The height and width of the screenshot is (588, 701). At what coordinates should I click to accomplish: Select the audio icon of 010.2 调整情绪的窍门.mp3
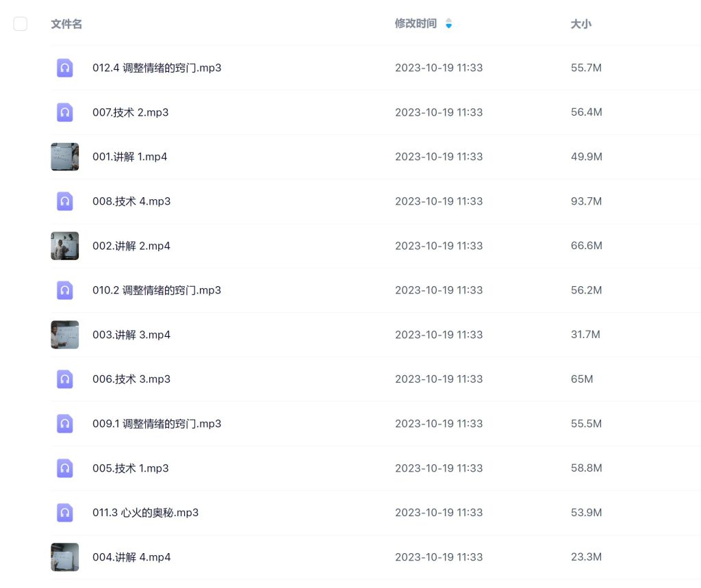pyautogui.click(x=64, y=290)
